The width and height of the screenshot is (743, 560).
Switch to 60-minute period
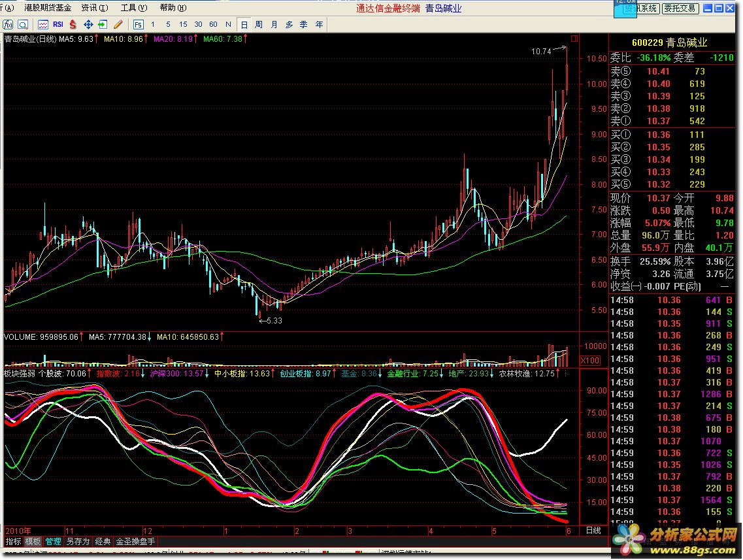(x=213, y=25)
